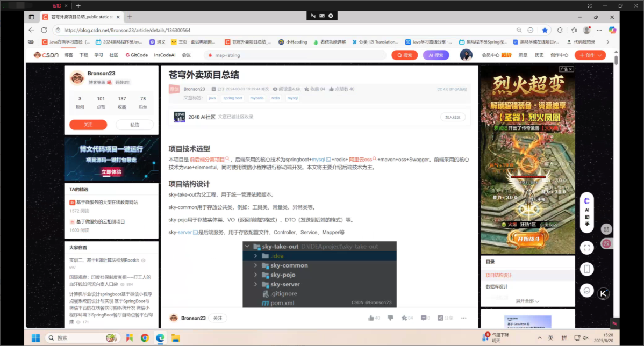Click the purple AI 搜索 search icon
The image size is (644, 346).
tap(435, 54)
